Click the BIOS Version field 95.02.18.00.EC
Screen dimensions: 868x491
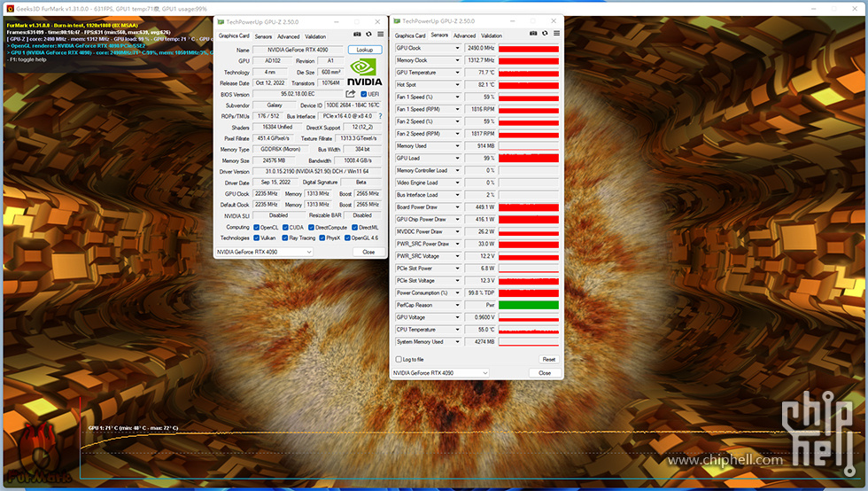298,94
